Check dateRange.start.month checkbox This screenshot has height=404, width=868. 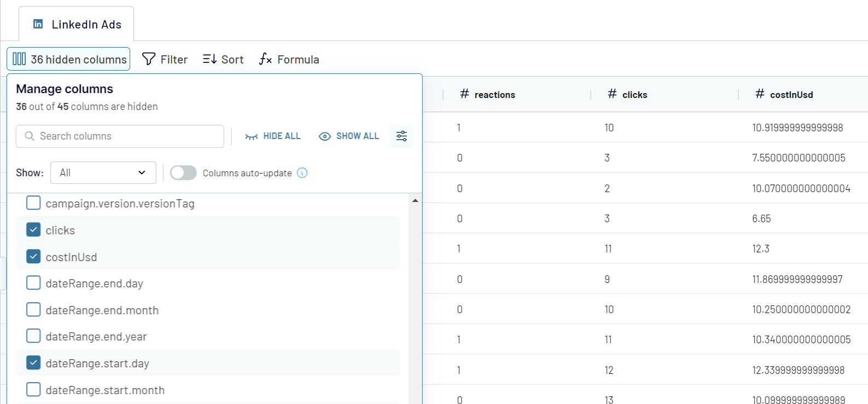(x=33, y=390)
